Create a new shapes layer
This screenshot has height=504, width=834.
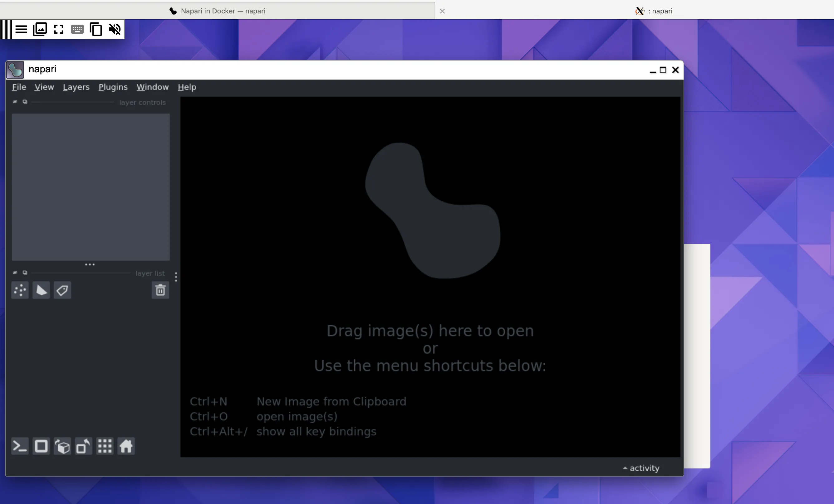click(41, 290)
